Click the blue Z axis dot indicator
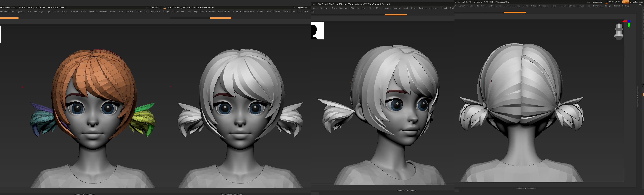The height and width of the screenshot is (195, 644). pos(629,21)
